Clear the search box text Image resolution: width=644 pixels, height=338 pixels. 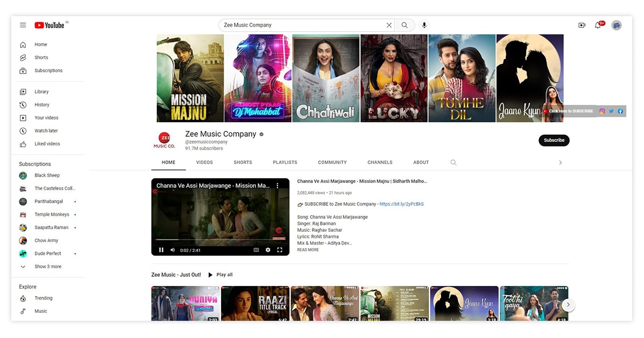(389, 25)
